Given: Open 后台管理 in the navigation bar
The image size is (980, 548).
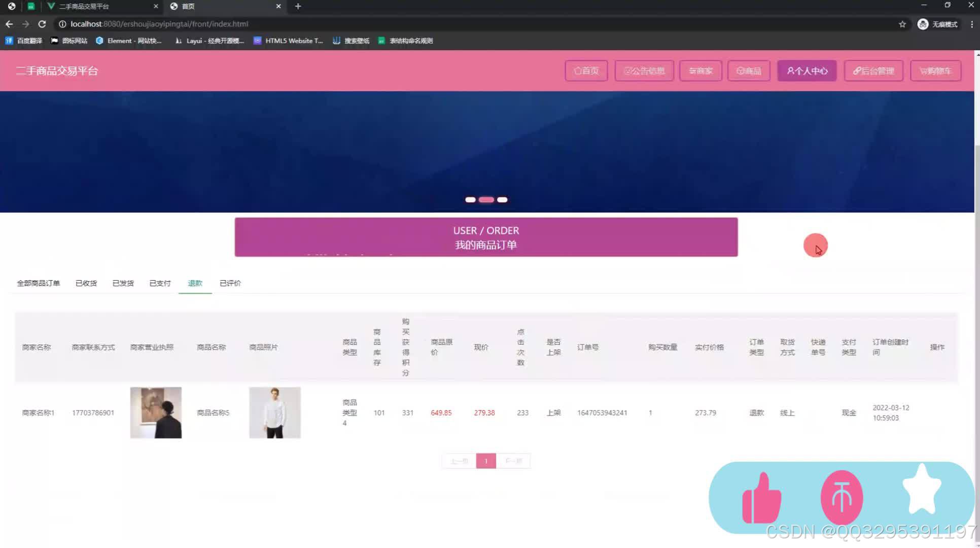Looking at the screenshot, I should [x=873, y=71].
